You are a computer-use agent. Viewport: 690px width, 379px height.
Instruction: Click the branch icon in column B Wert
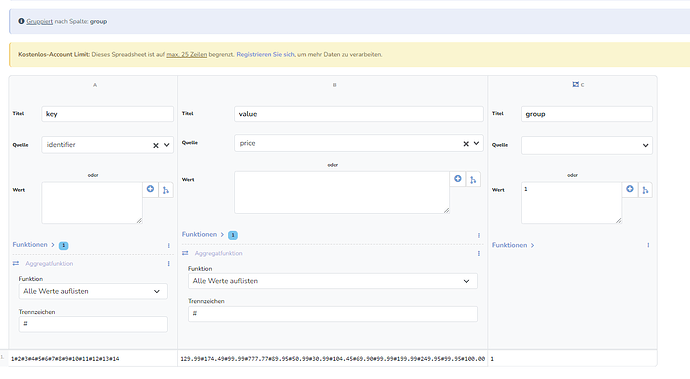[x=473, y=180]
